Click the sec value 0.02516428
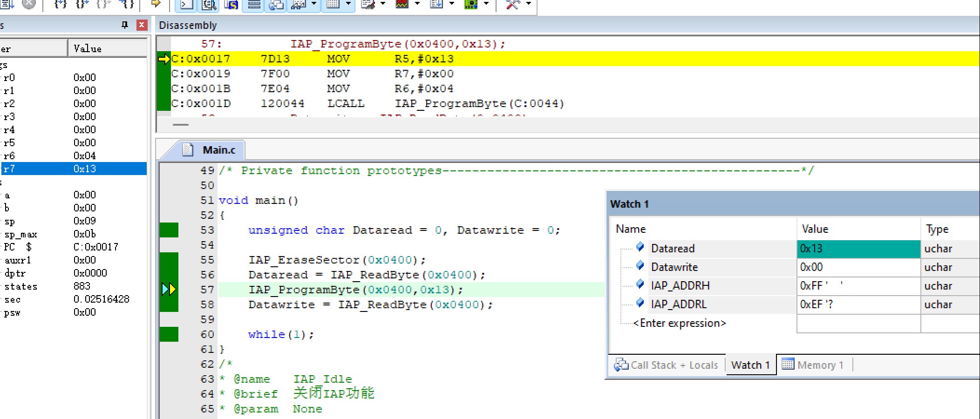 pyautogui.click(x=101, y=299)
